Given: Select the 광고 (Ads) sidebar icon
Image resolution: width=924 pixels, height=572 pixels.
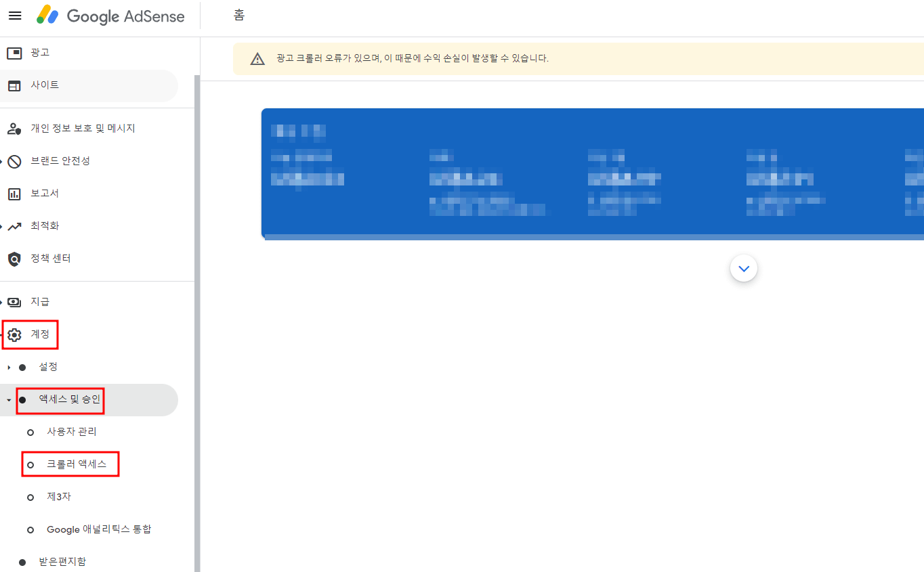Looking at the screenshot, I should pyautogui.click(x=14, y=52).
